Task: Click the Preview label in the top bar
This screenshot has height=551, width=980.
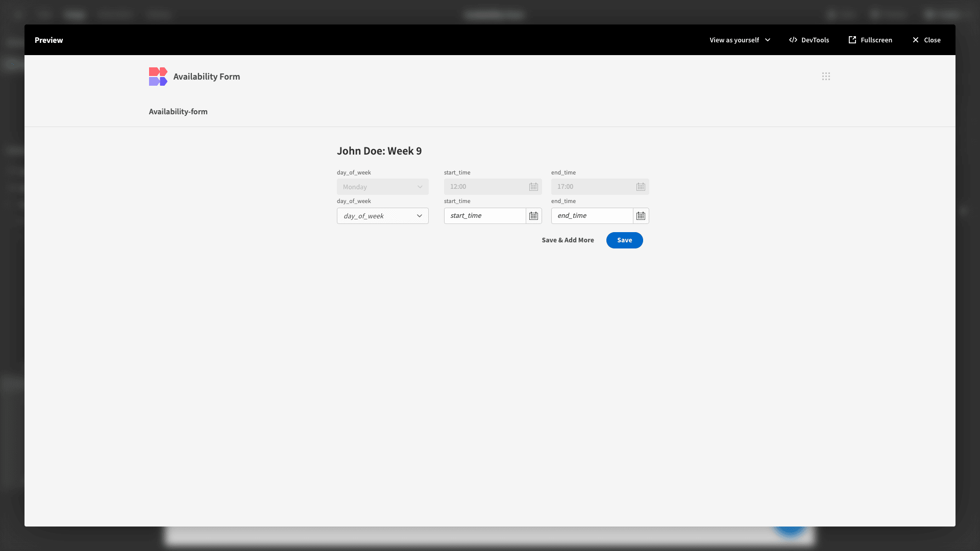Action: pyautogui.click(x=49, y=40)
